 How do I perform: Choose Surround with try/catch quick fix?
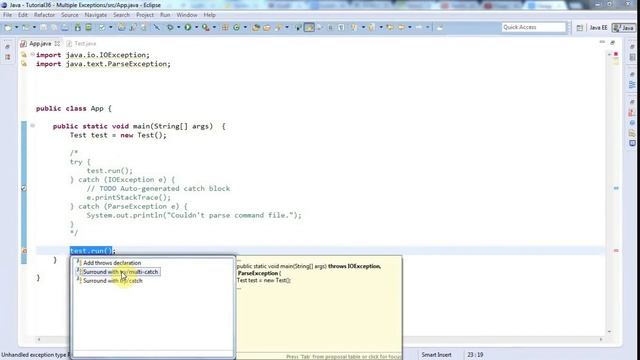[113, 281]
